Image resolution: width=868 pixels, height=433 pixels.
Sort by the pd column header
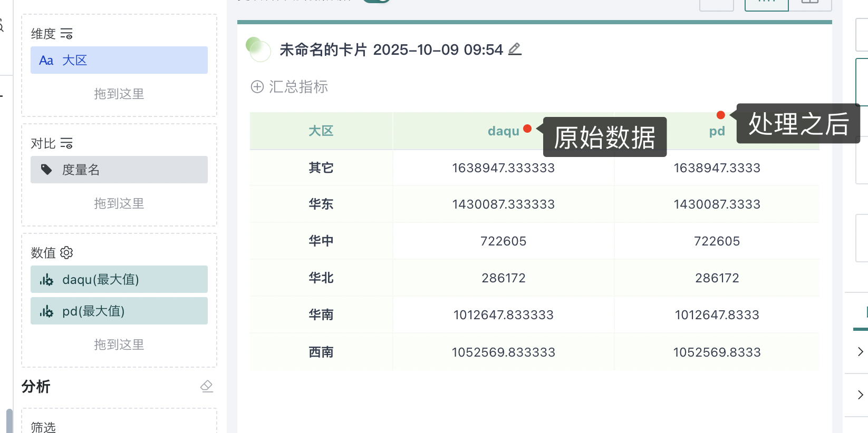(x=717, y=131)
